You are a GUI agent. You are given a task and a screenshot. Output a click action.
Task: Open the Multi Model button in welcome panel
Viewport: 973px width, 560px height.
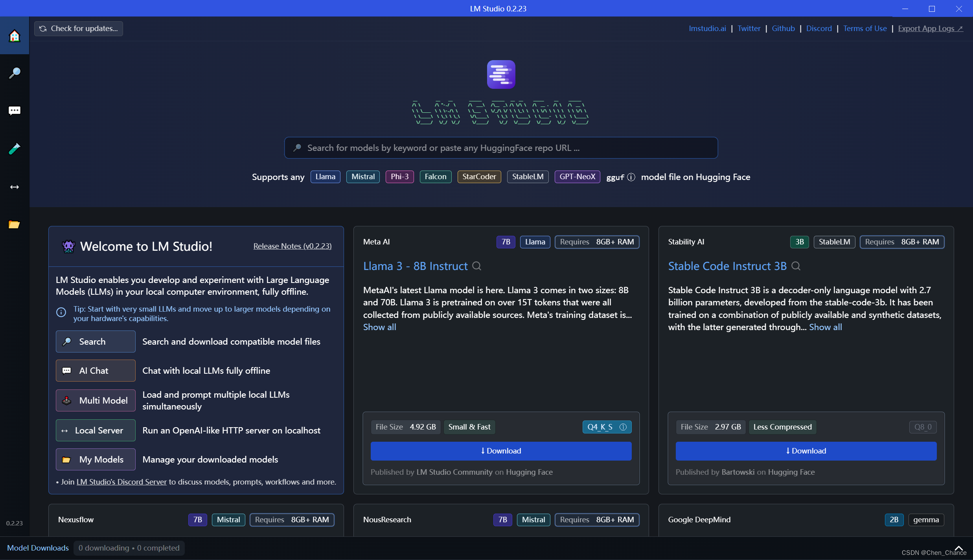(x=96, y=400)
